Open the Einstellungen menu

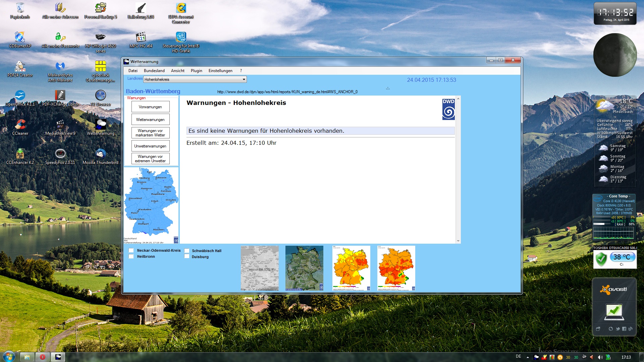click(x=220, y=71)
